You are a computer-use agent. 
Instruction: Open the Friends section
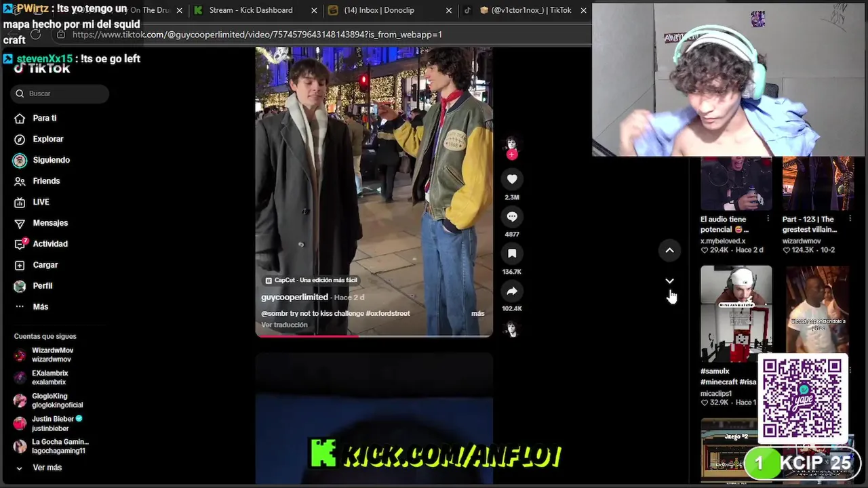pyautogui.click(x=37, y=181)
